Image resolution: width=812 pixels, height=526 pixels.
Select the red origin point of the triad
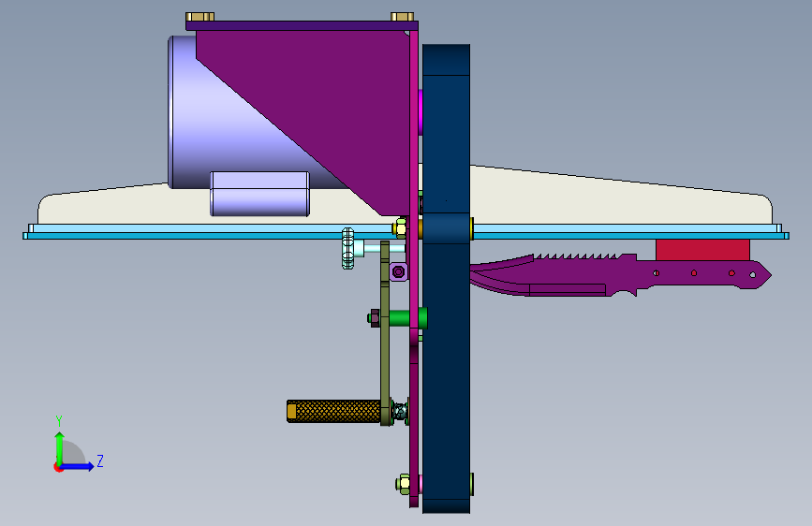coord(58,467)
